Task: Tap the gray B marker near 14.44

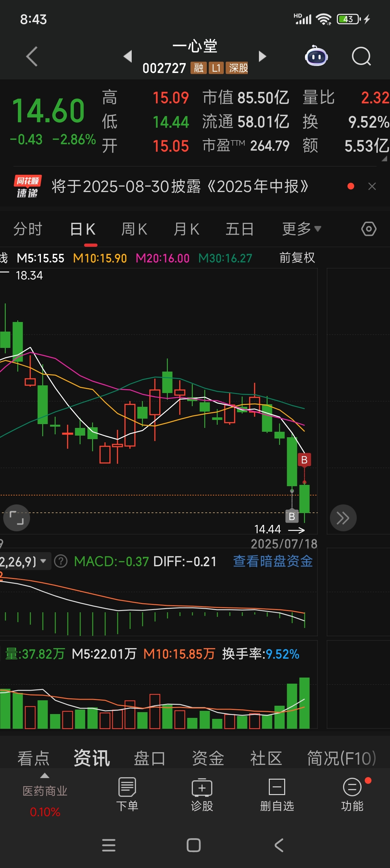Action: (292, 516)
